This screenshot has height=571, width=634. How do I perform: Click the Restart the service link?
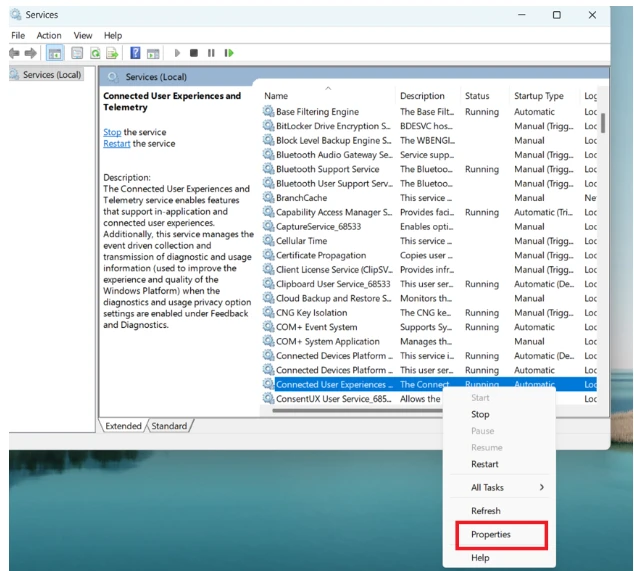[116, 144]
